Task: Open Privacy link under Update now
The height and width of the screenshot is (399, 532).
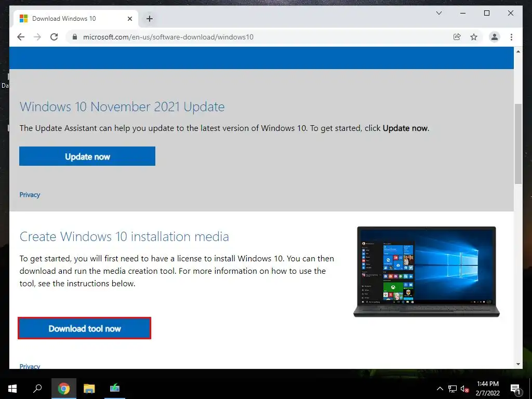Action: pos(30,195)
